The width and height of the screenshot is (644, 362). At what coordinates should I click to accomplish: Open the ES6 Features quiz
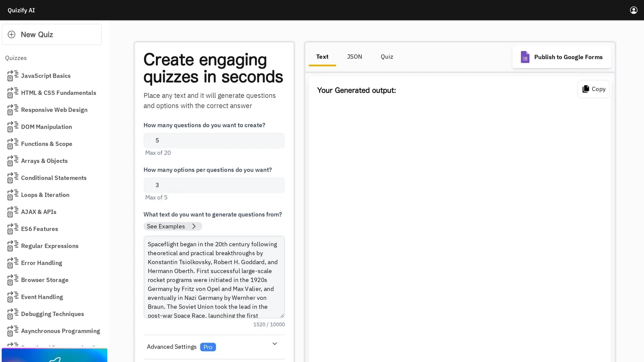pyautogui.click(x=40, y=229)
